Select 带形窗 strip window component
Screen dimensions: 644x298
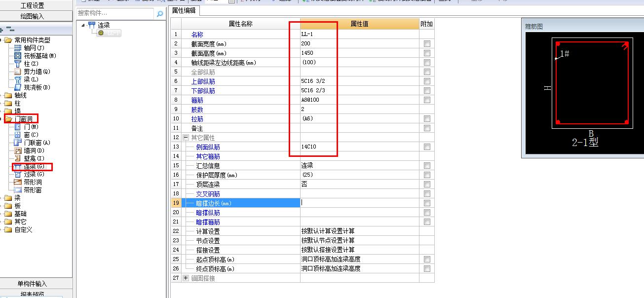coord(28,190)
